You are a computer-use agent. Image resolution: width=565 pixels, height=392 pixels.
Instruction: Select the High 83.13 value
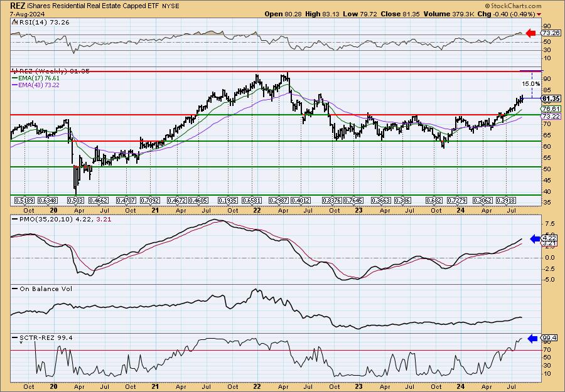tap(322, 14)
